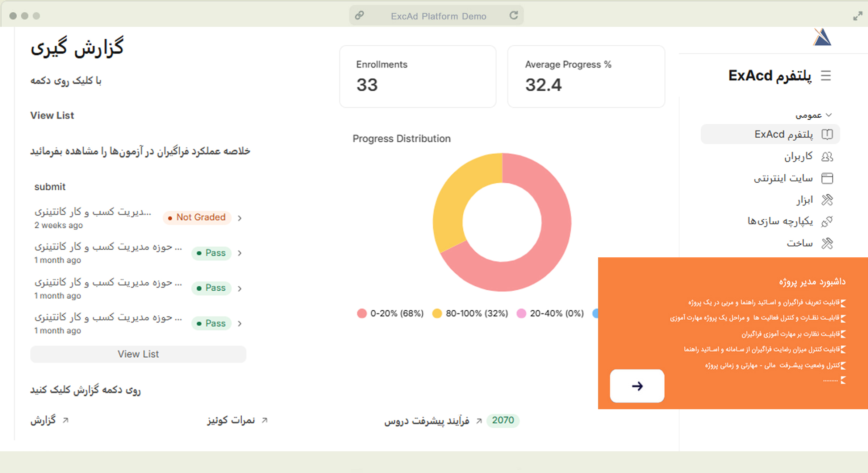The width and height of the screenshot is (868, 473).
Task: Open the first Pass submission chevron
Action: [240, 253]
